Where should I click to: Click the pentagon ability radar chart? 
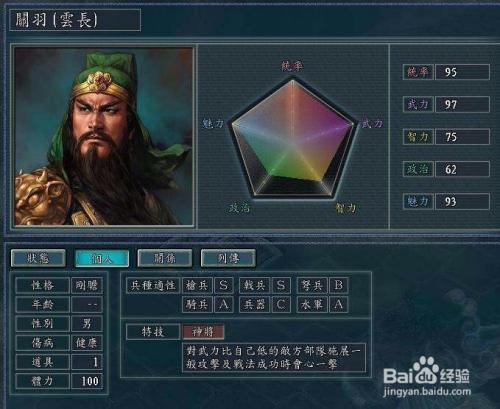[293, 138]
